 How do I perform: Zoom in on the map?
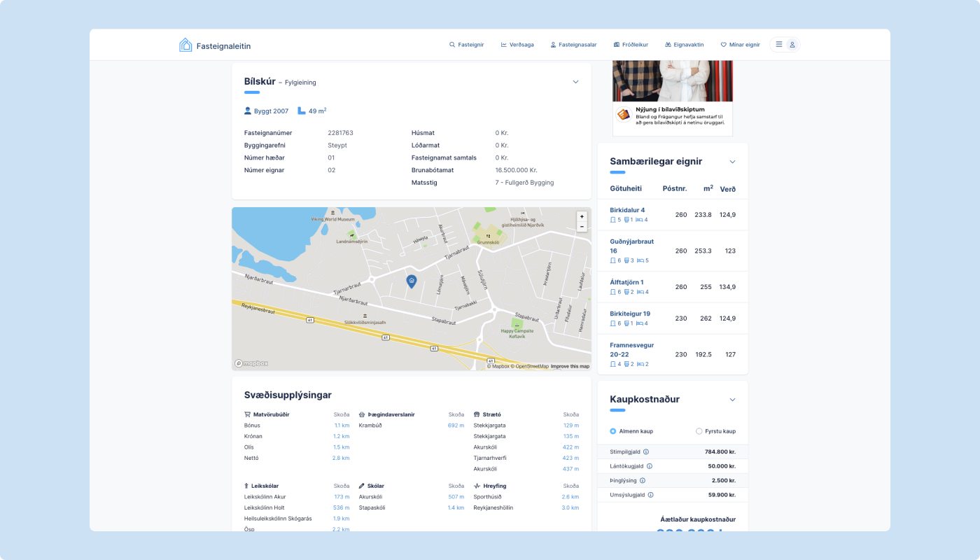pos(582,217)
